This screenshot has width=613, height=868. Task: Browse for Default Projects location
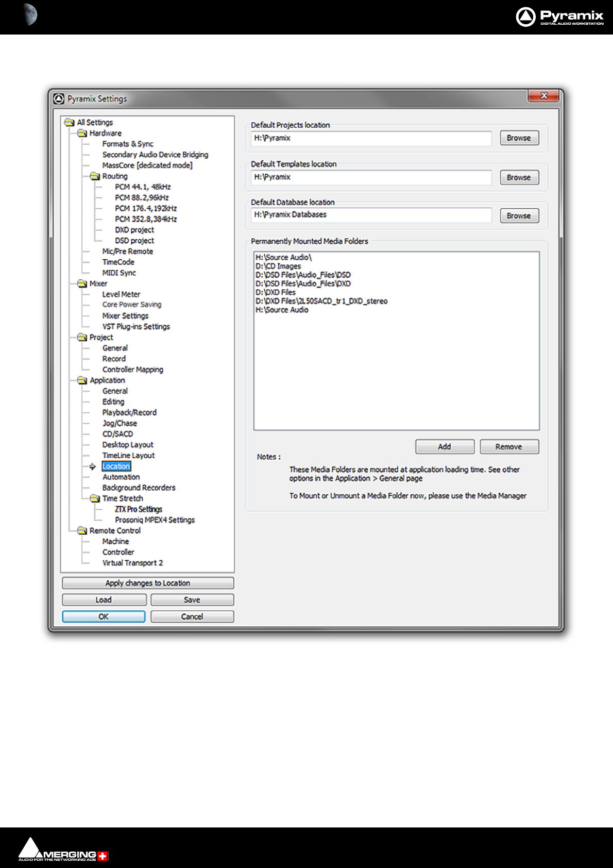coord(519,138)
